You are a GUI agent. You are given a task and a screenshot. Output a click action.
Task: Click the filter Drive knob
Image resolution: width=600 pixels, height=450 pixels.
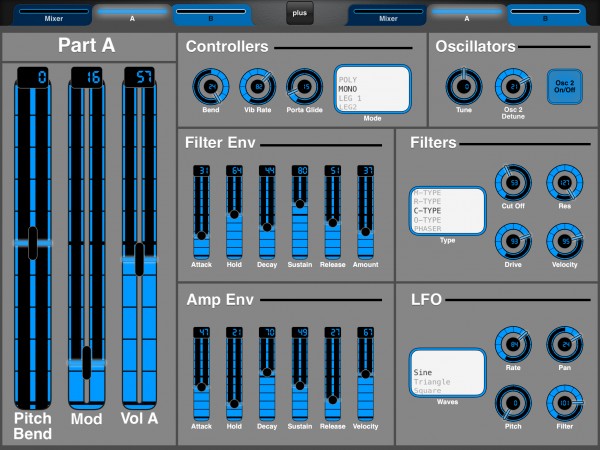coord(513,241)
